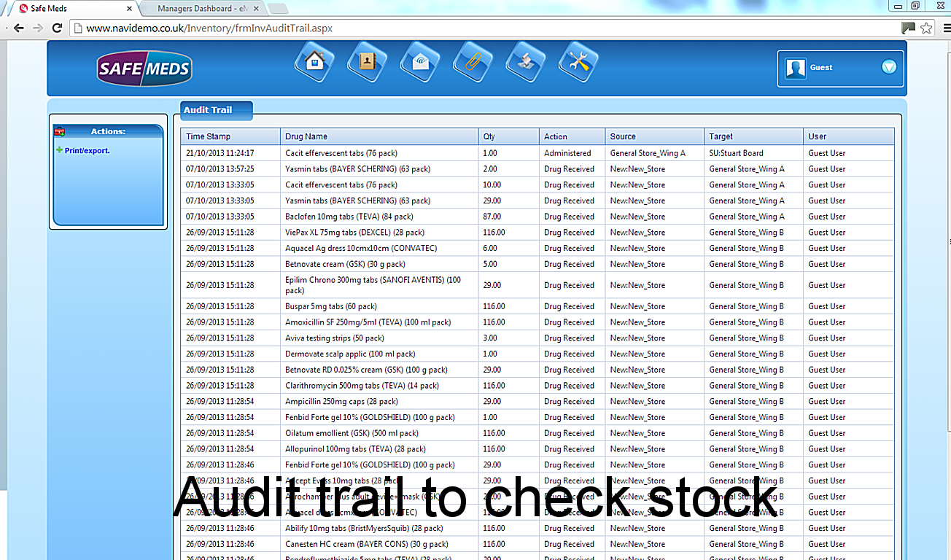Click the Print/export link

pyautogui.click(x=87, y=151)
